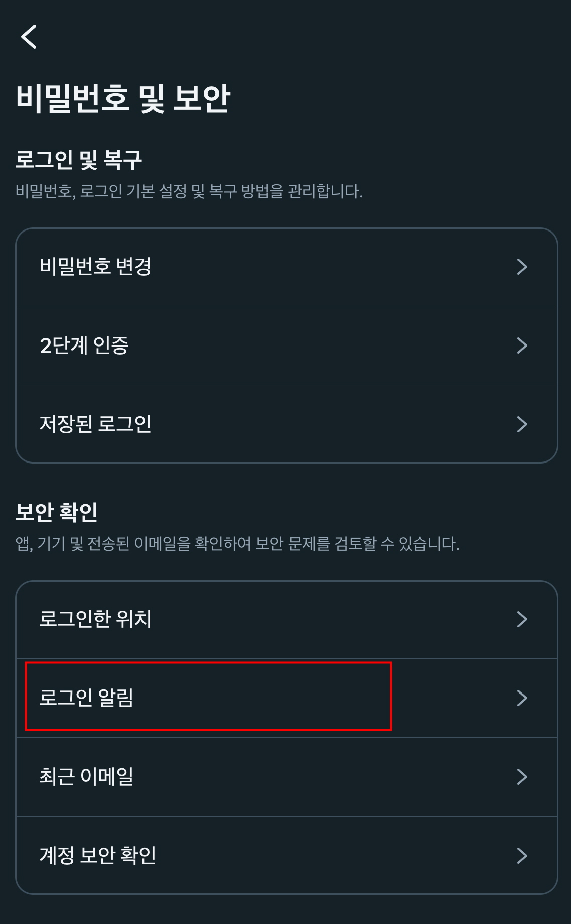Screen dimensions: 571x924
Task: Open the 로그인한 위치 disclosure row
Action: click(201, 620)
